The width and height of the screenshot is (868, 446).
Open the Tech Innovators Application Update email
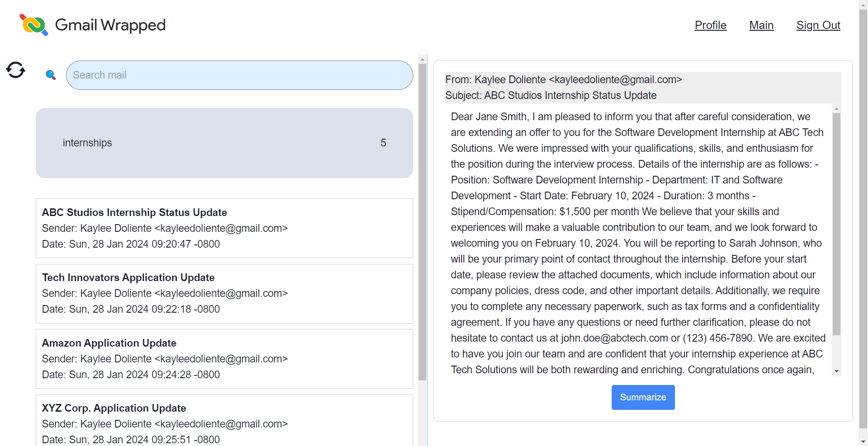[224, 293]
